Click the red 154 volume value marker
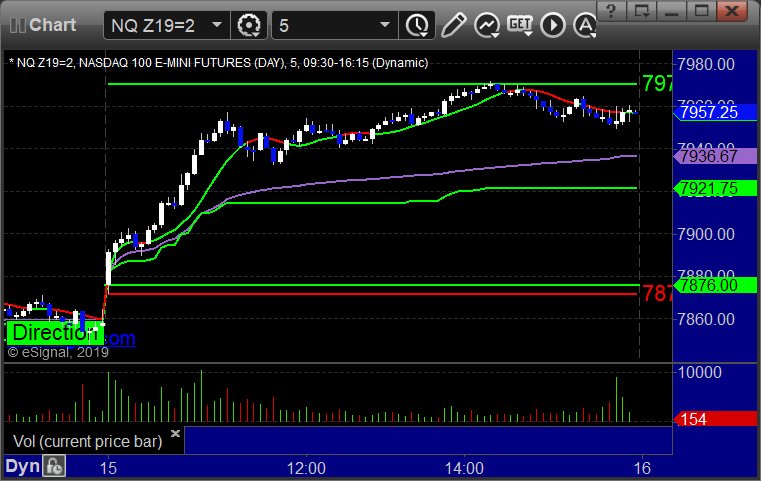 (x=715, y=419)
